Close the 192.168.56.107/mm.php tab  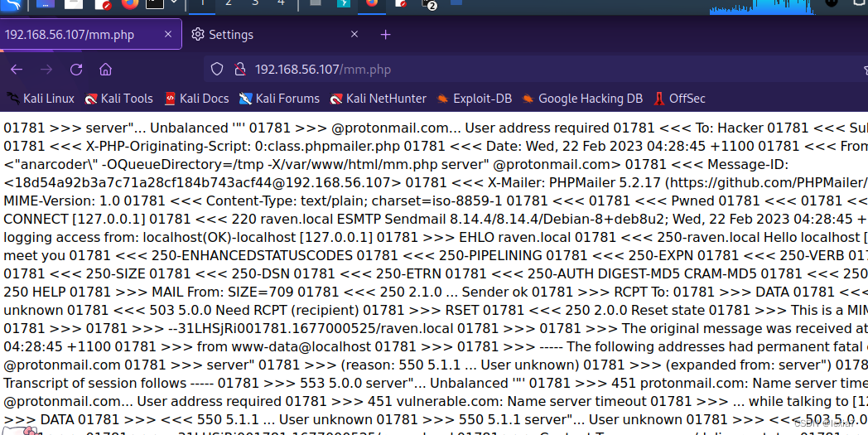tap(168, 34)
